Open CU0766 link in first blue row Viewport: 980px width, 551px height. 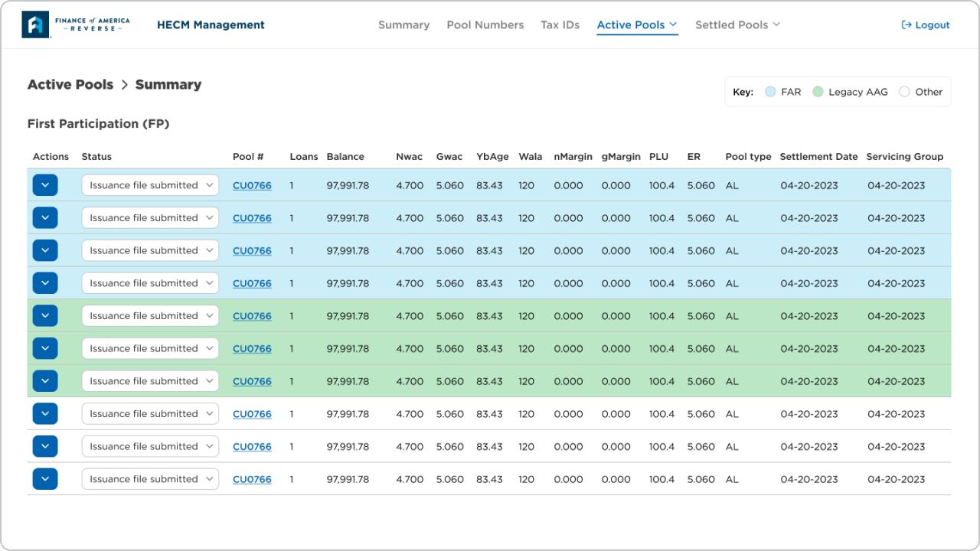coord(252,185)
